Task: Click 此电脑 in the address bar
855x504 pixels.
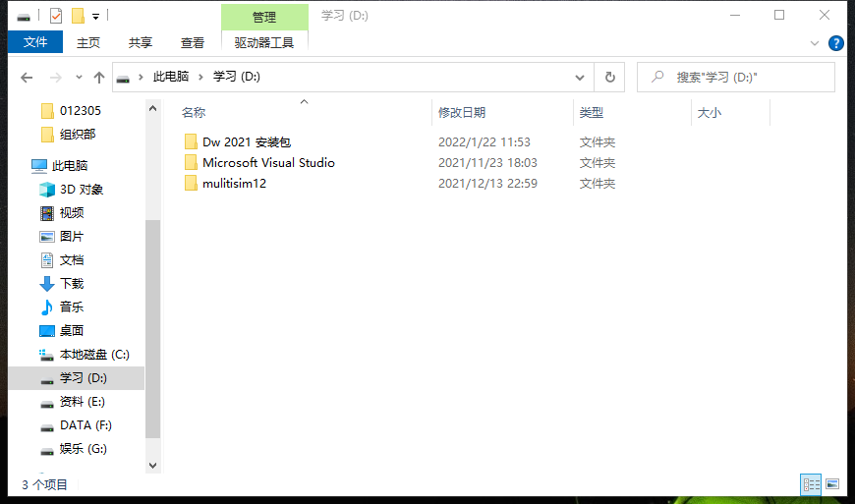Action: point(171,77)
